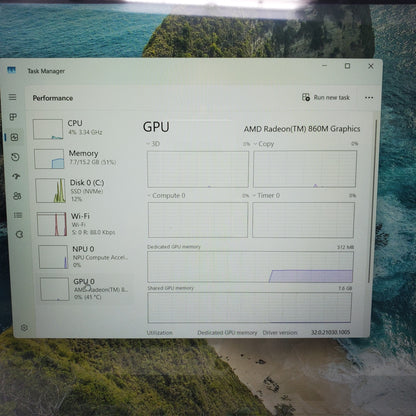This screenshot has height=416, width=416.
Task: Select the GPU 0 performance item
Action: (86, 289)
